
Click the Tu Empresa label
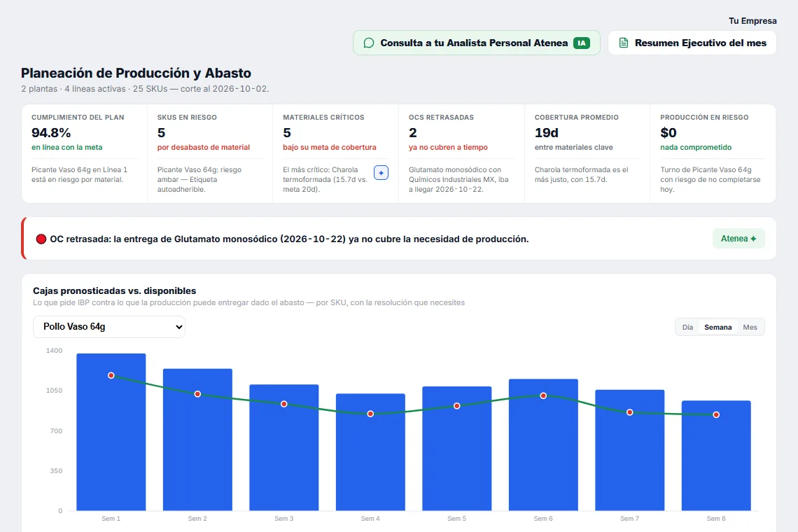[x=752, y=21]
